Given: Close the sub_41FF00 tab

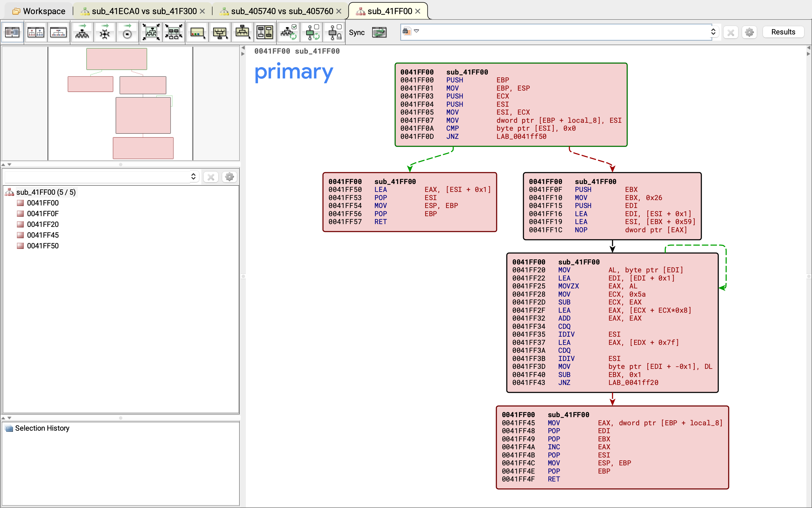Looking at the screenshot, I should tap(418, 11).
